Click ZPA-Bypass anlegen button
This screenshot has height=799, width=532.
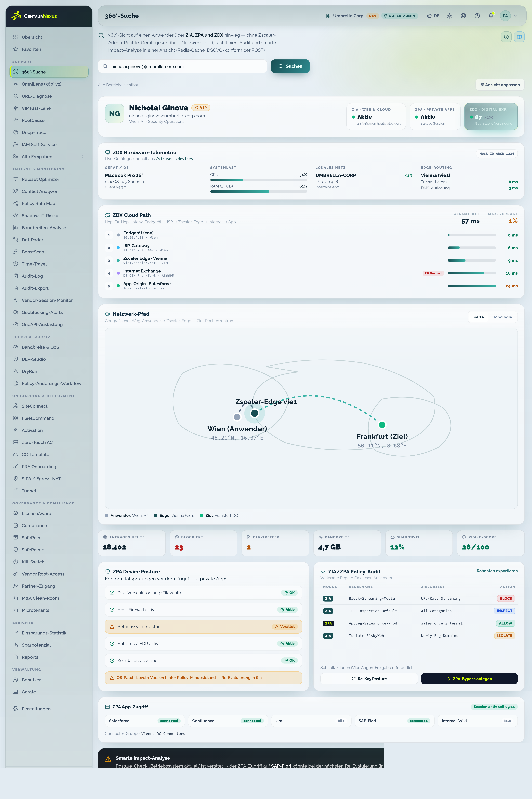[469, 679]
